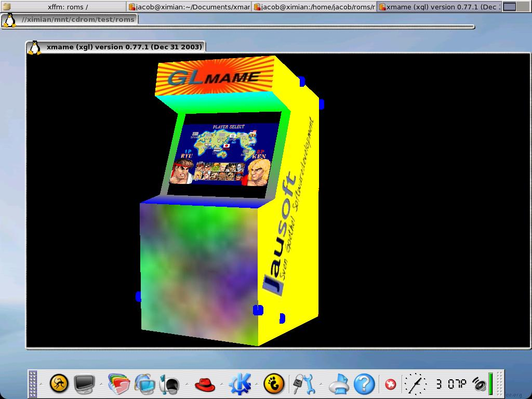Click the panel's right dotted handle
Image resolution: width=532 pixels, height=399 pixels.
pyautogui.click(x=499, y=384)
